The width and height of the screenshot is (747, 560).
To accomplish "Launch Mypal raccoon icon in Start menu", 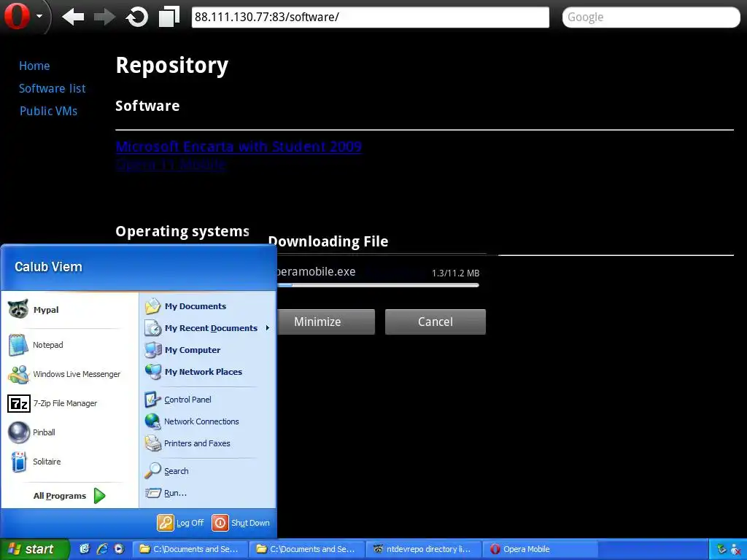I will coord(18,309).
